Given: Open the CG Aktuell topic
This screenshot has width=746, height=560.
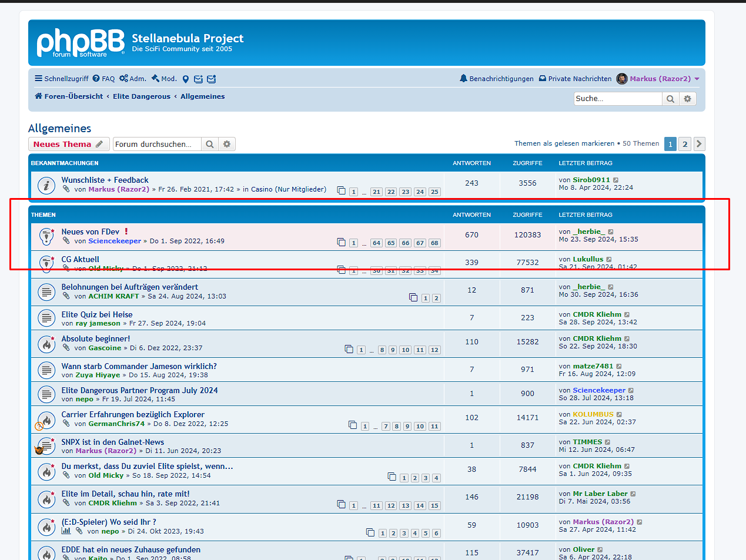Looking at the screenshot, I should pyautogui.click(x=81, y=259).
